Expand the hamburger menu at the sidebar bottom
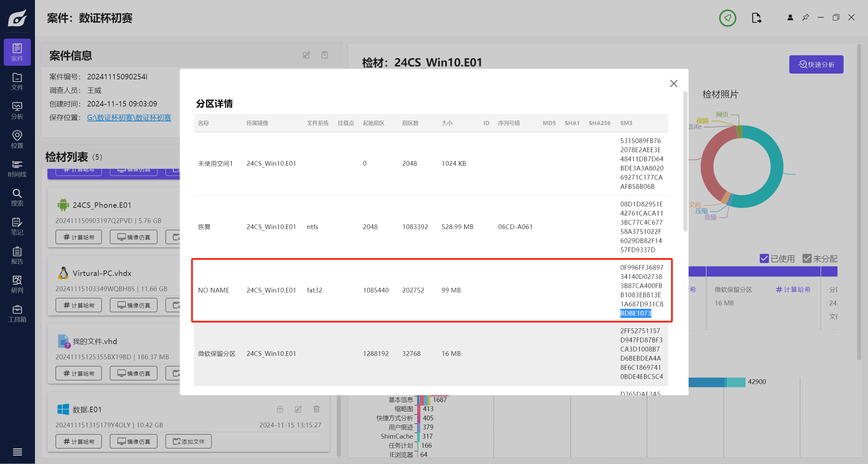 pos(17,452)
